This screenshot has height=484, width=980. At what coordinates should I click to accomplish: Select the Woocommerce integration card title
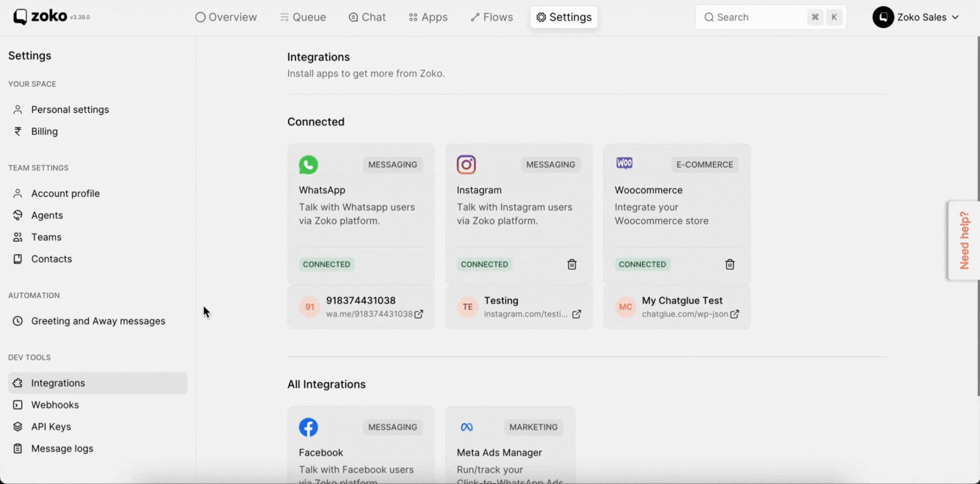[x=649, y=190]
